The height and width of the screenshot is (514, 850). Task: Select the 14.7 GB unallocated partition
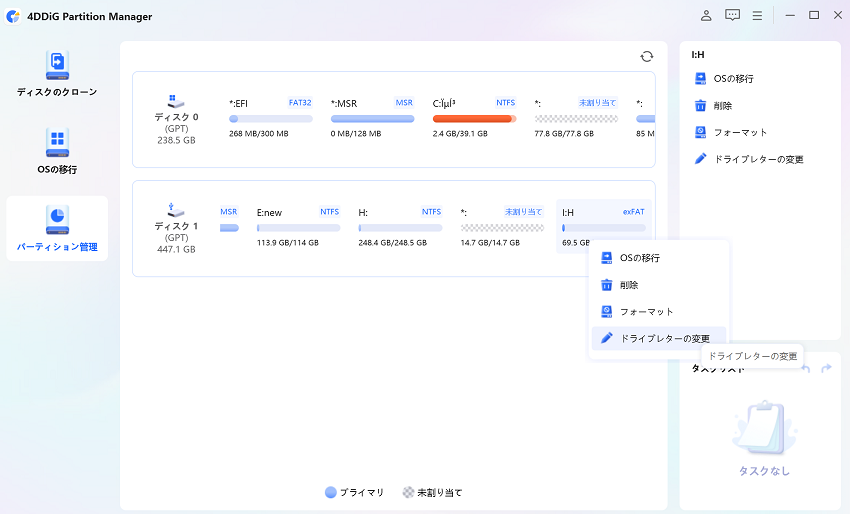[x=502, y=227]
